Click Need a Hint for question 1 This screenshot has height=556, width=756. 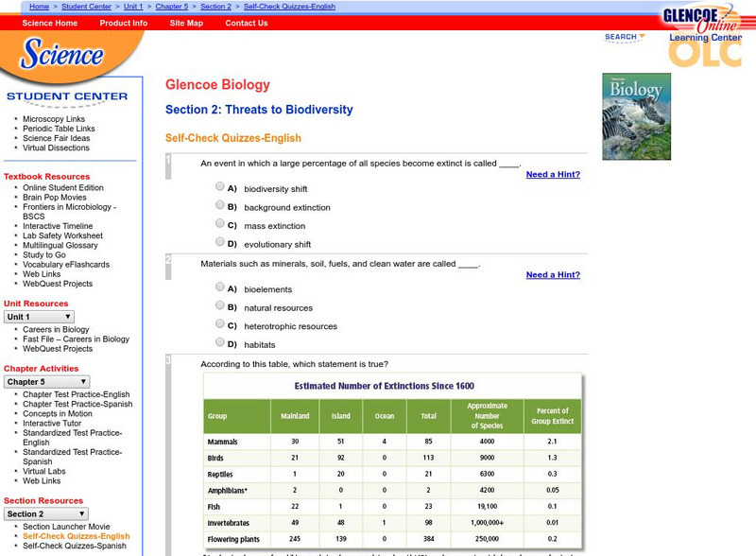click(553, 174)
